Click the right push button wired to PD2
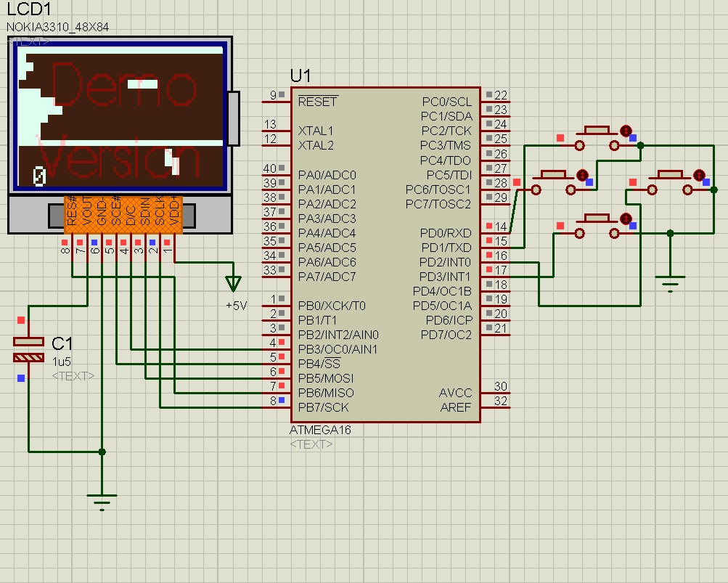 tap(670, 183)
